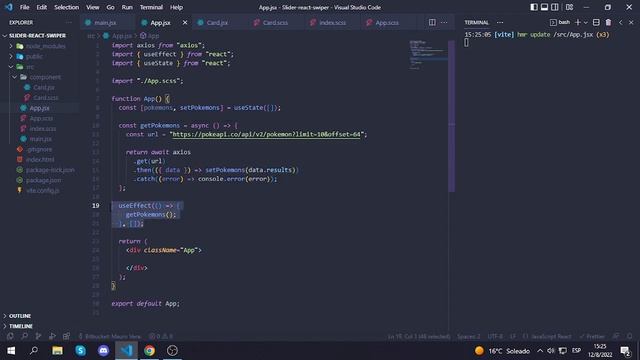The image size is (640, 360).
Task: Open the Explorer view in status bar
Action: pos(10,336)
